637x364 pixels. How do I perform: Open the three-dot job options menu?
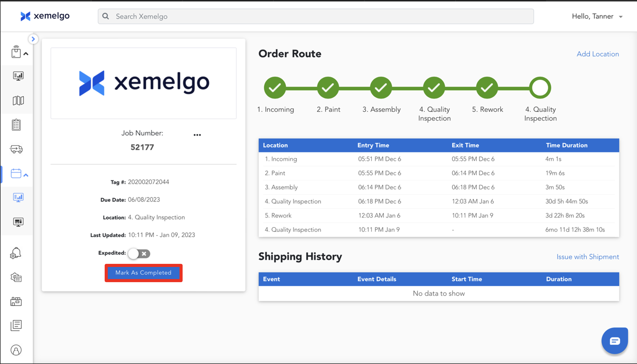coord(197,135)
